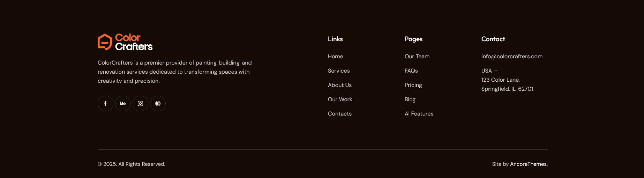This screenshot has width=644, height=178.
Task: Click the info@colorcrafters.com email link
Action: click(512, 57)
